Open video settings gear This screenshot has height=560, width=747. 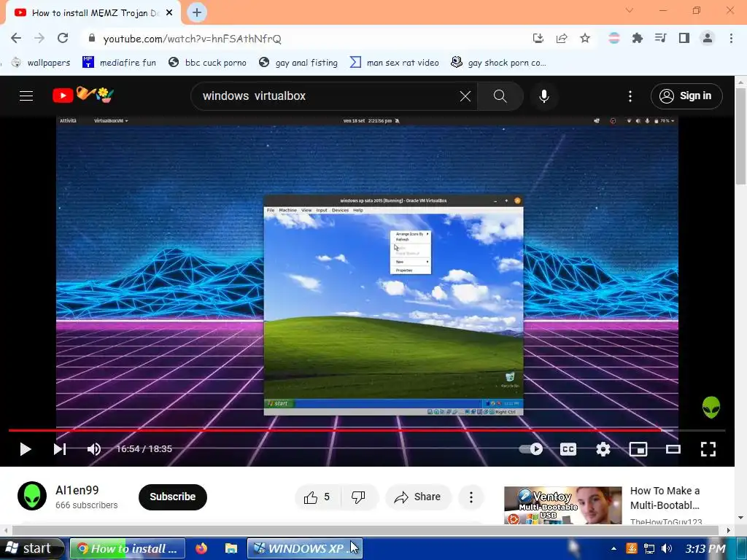pos(603,449)
